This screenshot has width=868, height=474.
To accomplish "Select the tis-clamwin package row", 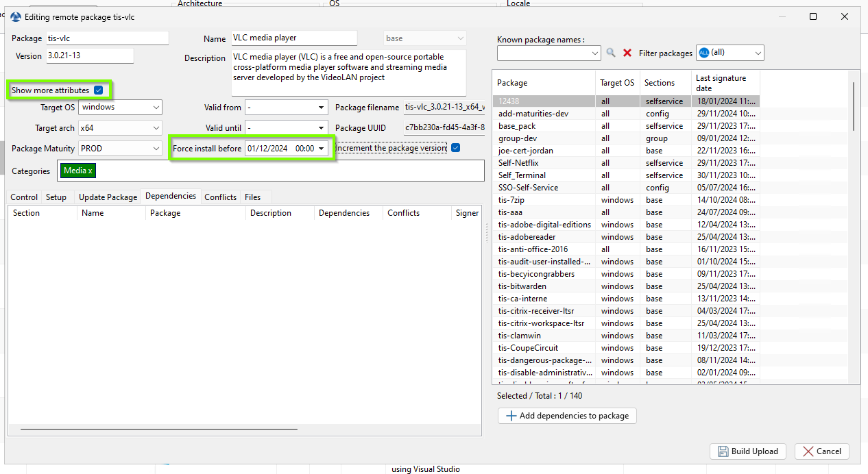I will (x=626, y=336).
